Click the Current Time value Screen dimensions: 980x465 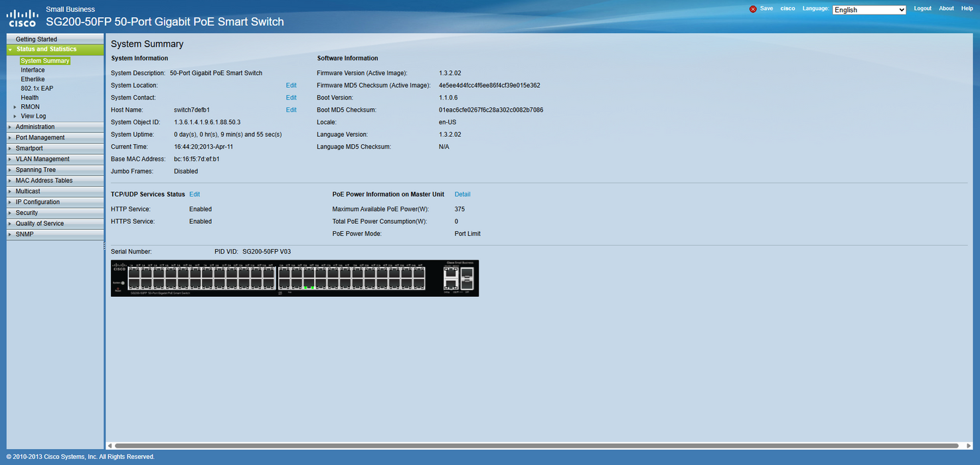point(203,147)
